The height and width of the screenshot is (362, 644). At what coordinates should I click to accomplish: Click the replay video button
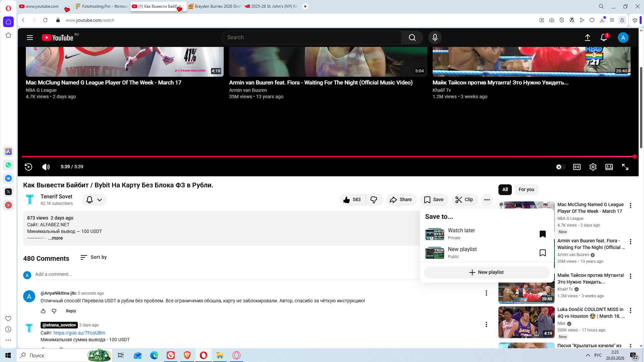[x=29, y=167]
